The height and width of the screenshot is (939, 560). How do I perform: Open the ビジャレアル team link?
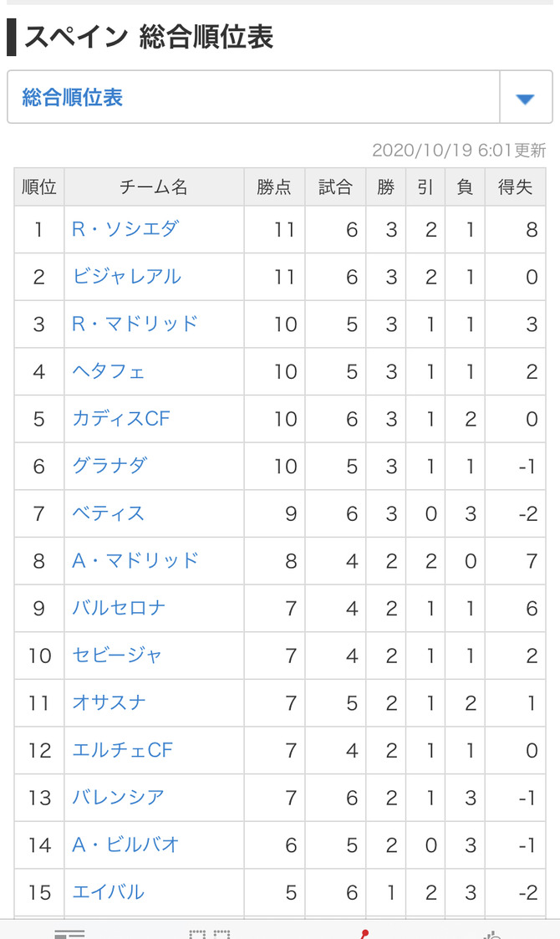pyautogui.click(x=126, y=276)
